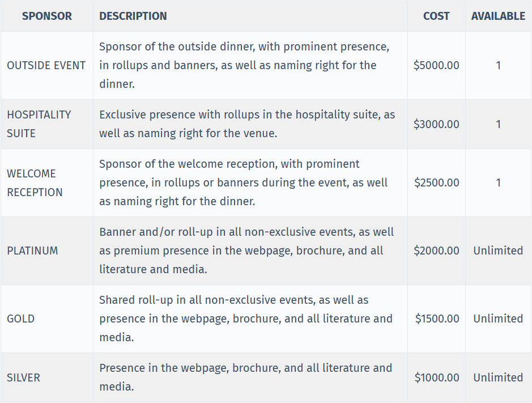The image size is (532, 403).
Task: Click the $1500.00 cost cell
Action: 437,319
